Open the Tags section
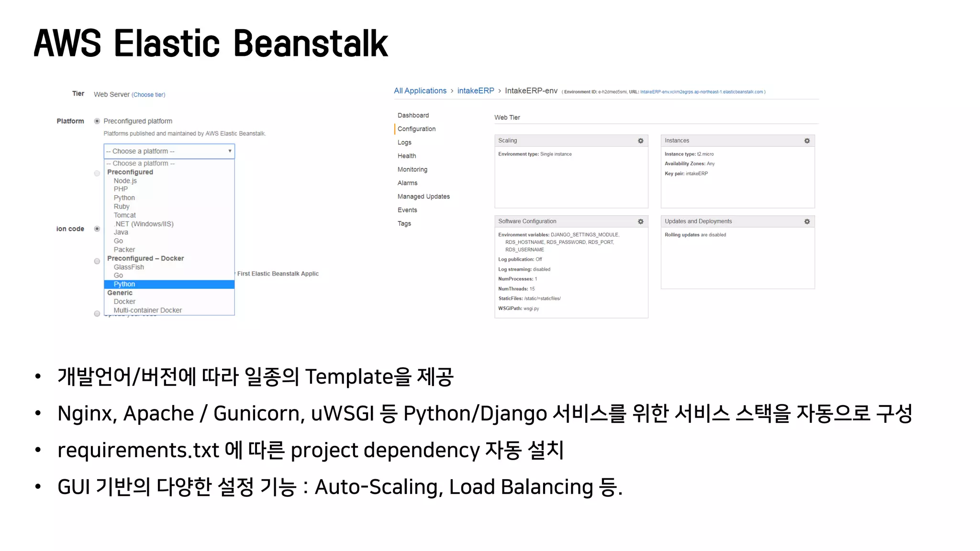The image size is (980, 551). coord(404,223)
